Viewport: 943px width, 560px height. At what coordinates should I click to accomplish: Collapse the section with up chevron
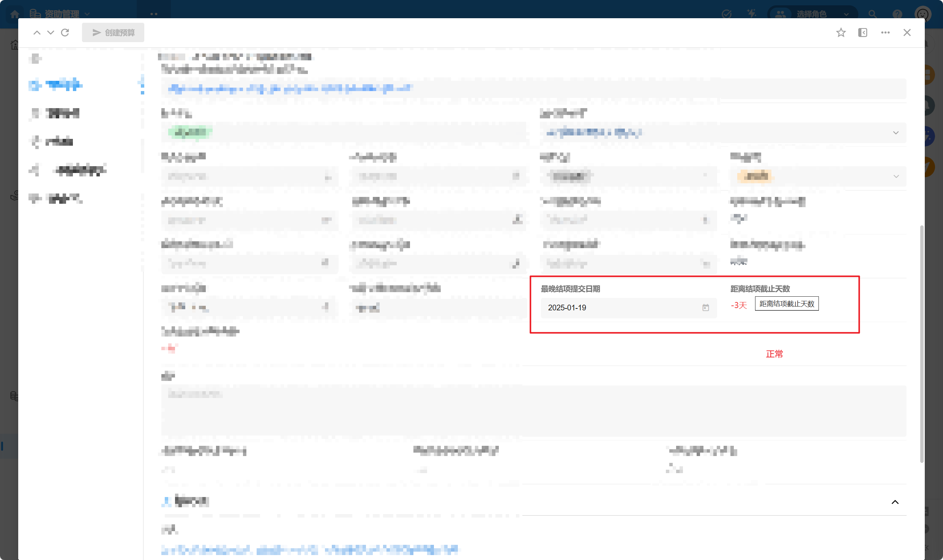click(895, 502)
